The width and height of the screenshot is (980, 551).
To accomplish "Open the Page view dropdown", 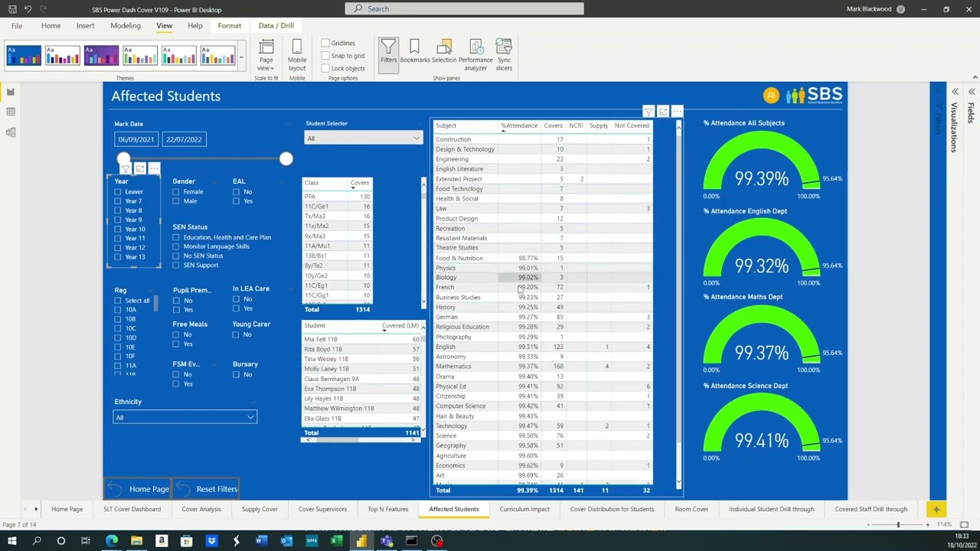I will (x=266, y=54).
